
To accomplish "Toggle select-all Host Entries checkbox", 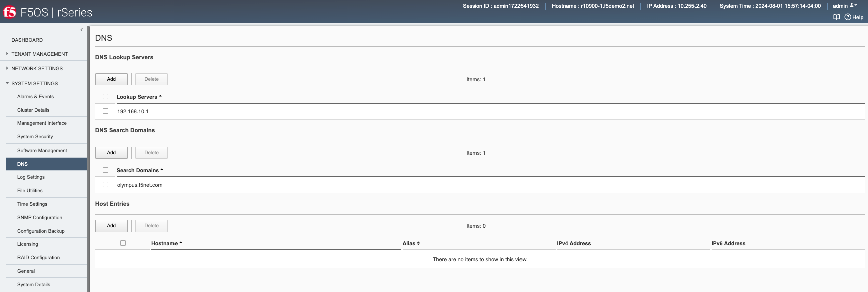I will tap(123, 243).
